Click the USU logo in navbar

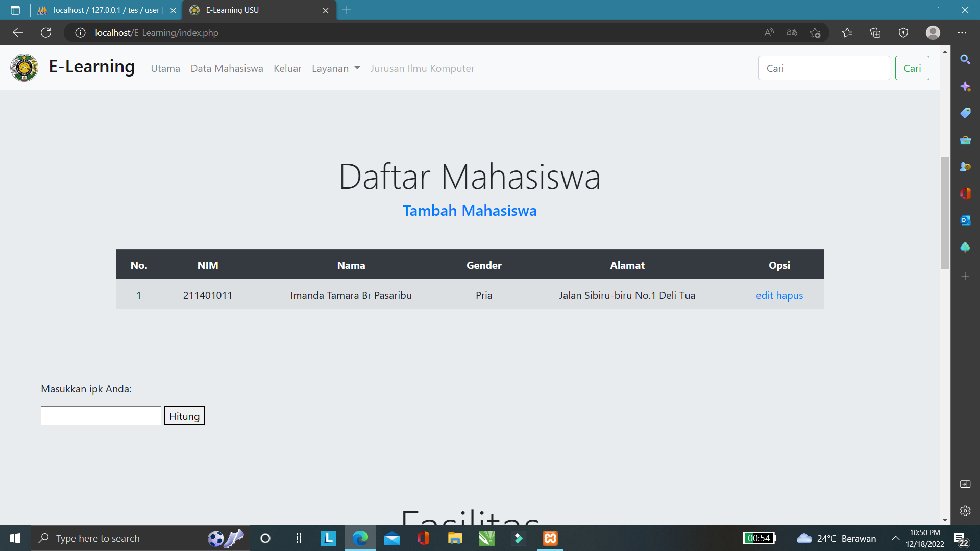[24, 68]
